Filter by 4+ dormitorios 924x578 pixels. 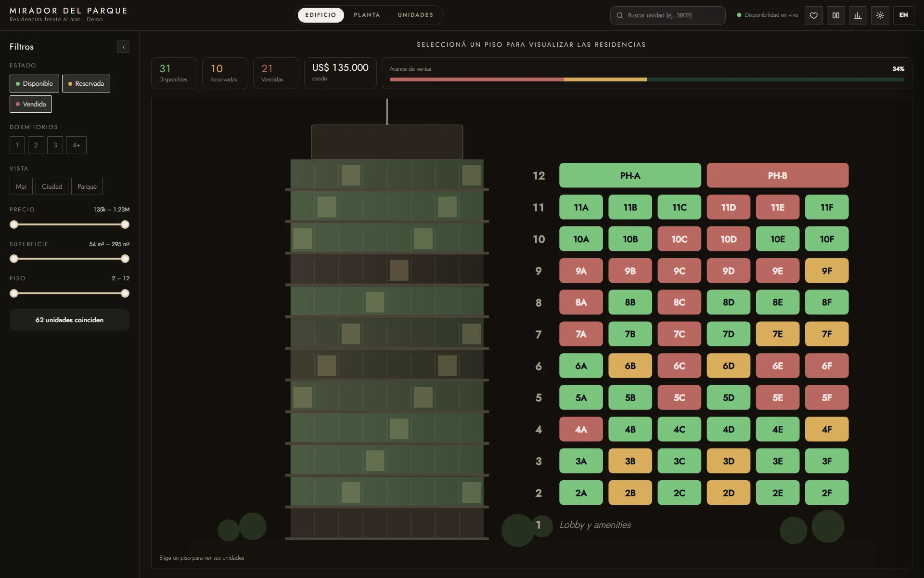pos(76,145)
